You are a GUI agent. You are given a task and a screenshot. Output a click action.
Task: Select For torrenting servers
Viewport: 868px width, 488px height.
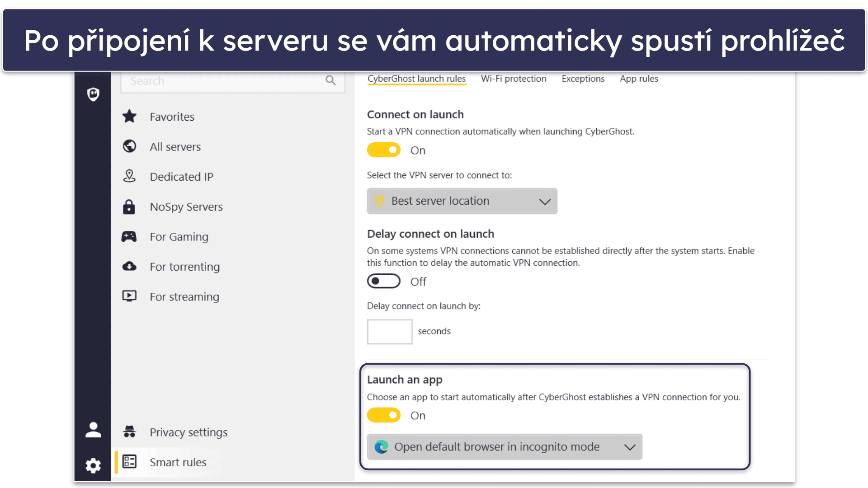[x=184, y=266]
